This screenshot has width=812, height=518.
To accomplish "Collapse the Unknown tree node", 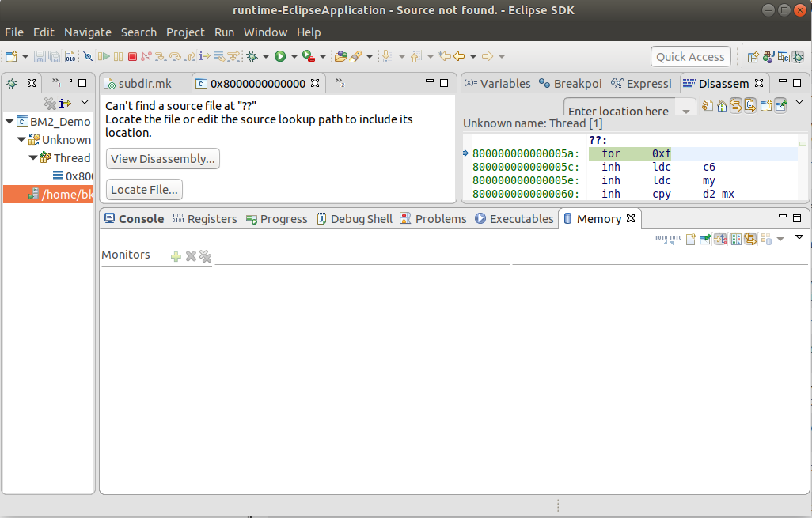I will [21, 139].
